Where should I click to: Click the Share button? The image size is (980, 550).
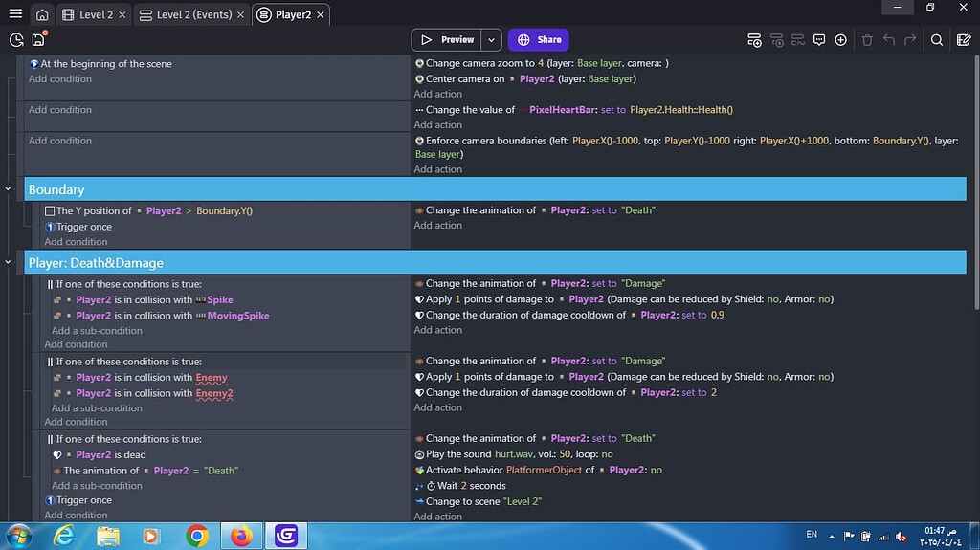539,40
